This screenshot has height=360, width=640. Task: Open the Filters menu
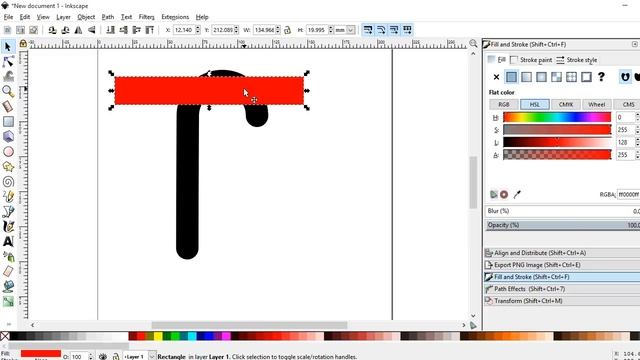(147, 17)
